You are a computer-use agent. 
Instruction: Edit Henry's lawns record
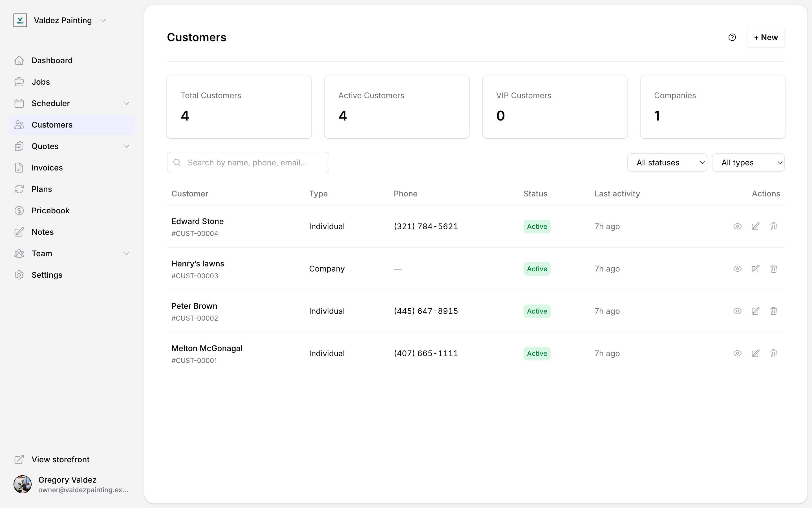[756, 269]
